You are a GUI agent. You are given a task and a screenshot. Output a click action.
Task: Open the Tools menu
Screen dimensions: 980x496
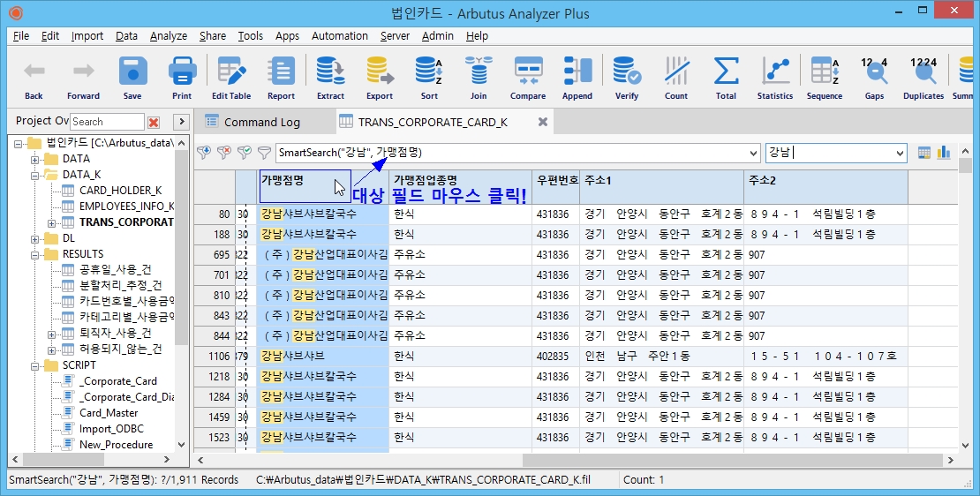250,35
